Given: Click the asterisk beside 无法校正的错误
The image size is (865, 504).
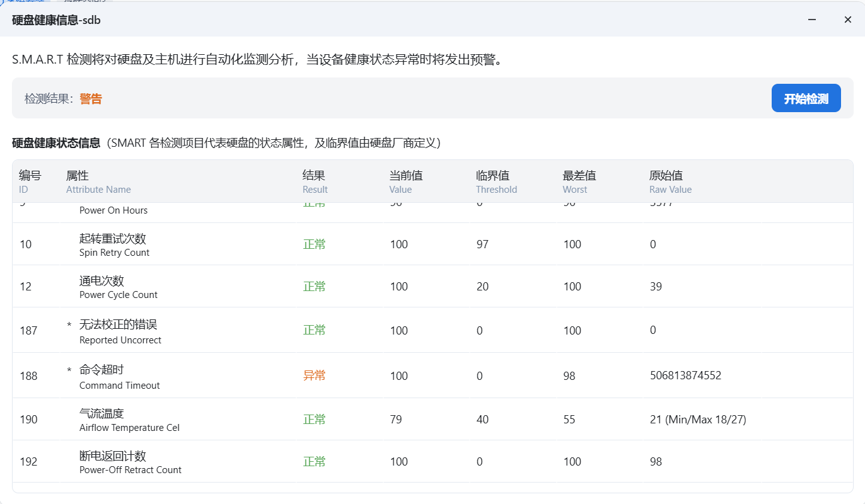Looking at the screenshot, I should pyautogui.click(x=69, y=325).
